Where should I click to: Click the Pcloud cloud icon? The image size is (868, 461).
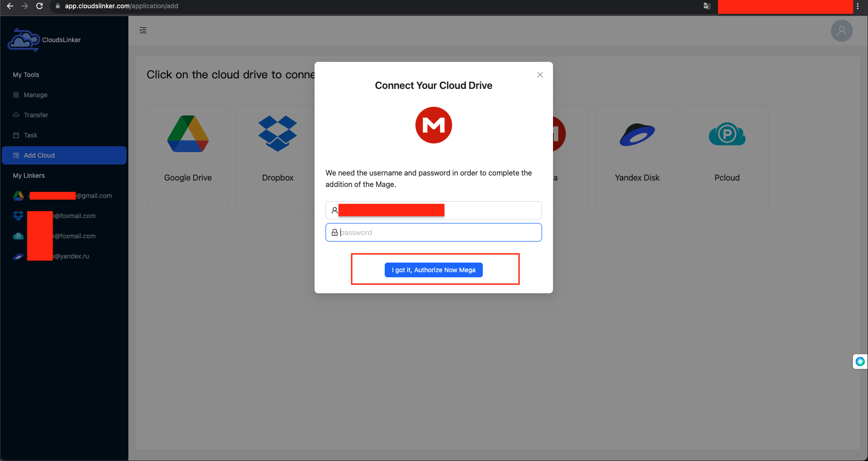pos(727,134)
